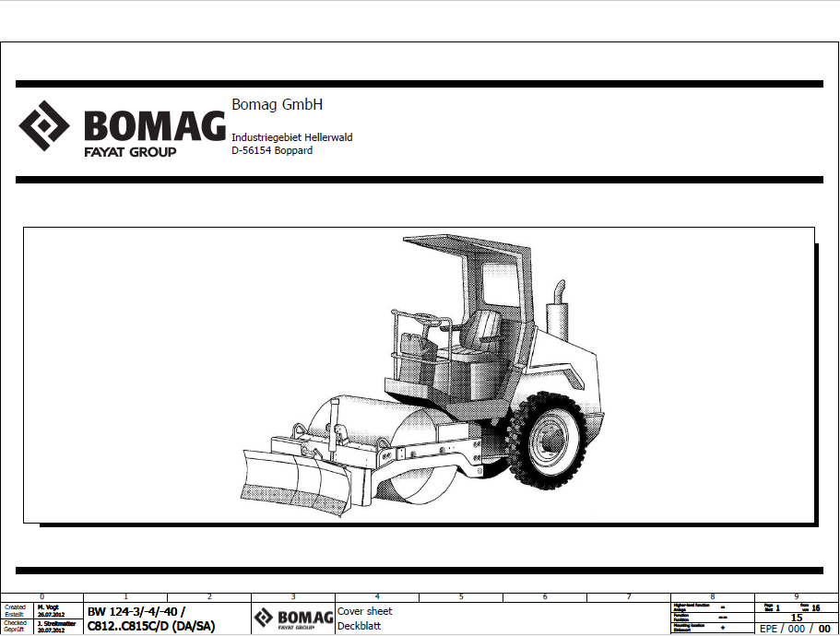Click the 'J. Streitmatter' checker name

click(x=57, y=624)
